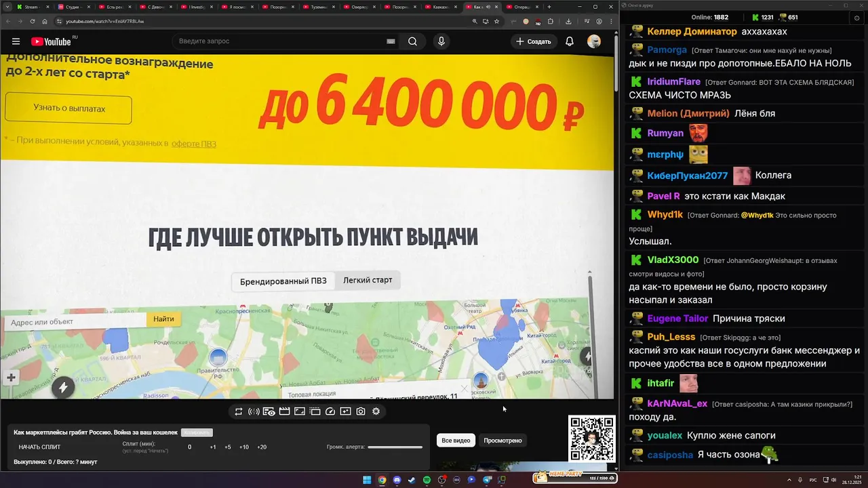The image size is (868, 488).
Task: Click Узнать о выплатах button in video
Action: point(68,108)
